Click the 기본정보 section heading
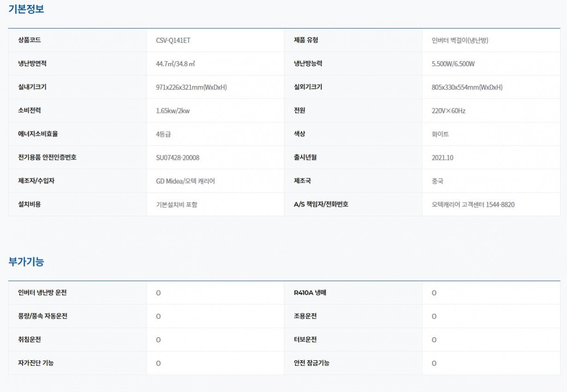This screenshot has height=392, width=567. point(26,9)
